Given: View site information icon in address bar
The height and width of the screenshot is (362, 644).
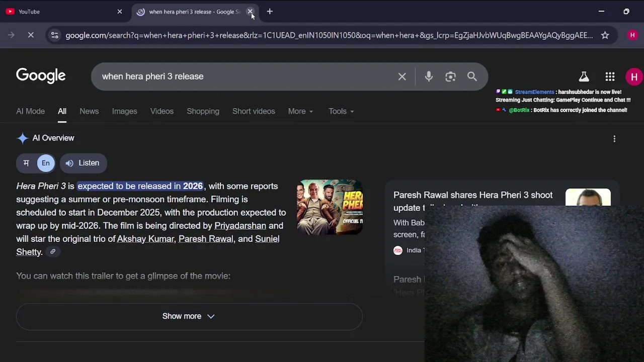Looking at the screenshot, I should coord(55,35).
